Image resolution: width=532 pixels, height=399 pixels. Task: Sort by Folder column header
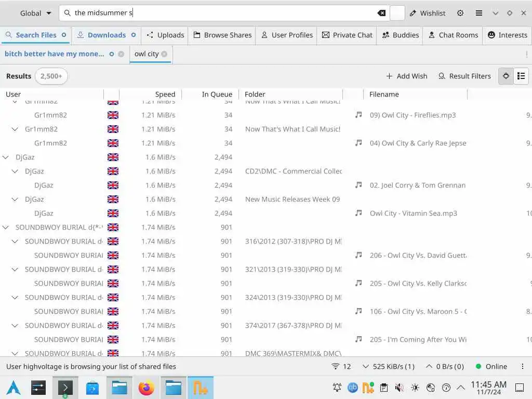[x=291, y=95]
